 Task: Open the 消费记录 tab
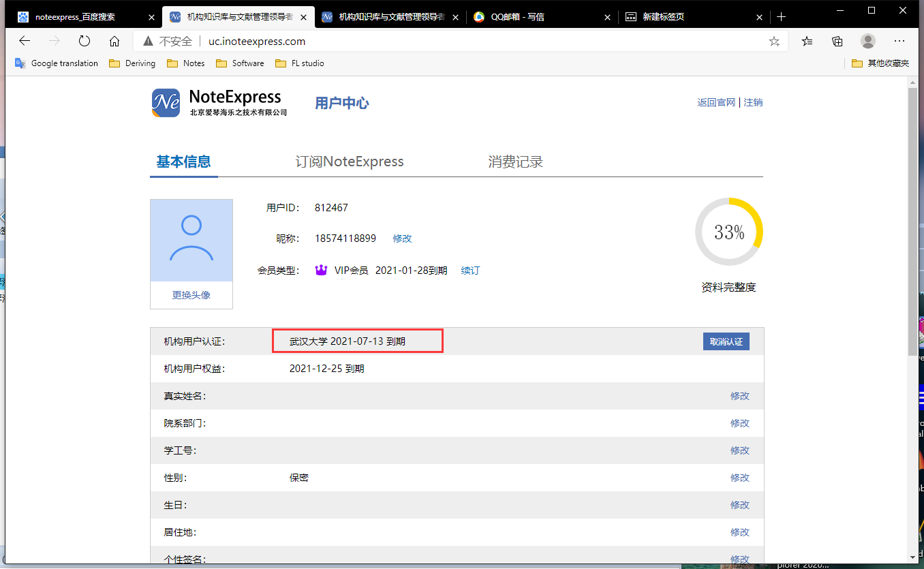(x=515, y=162)
